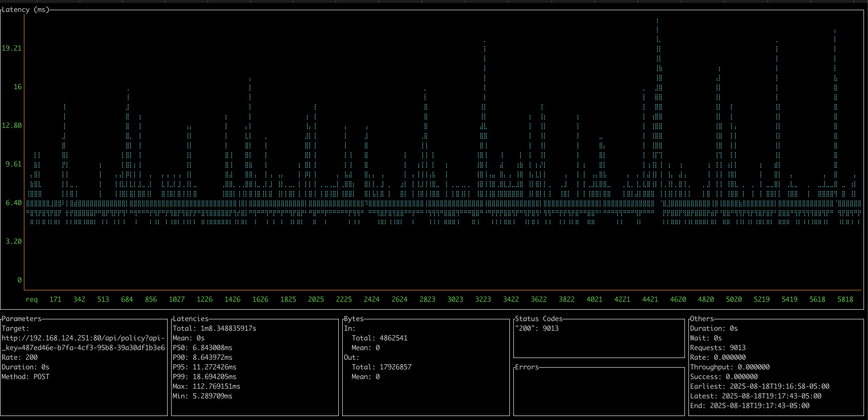Select the Latencies panel title
Viewport: 868px width, 420px height.
(x=191, y=319)
